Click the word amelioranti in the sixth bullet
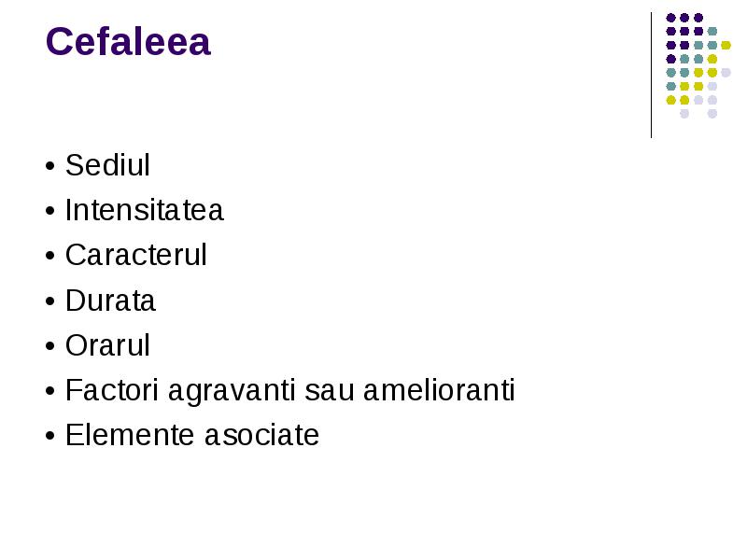Viewport: 747px width, 560px height. (x=439, y=390)
